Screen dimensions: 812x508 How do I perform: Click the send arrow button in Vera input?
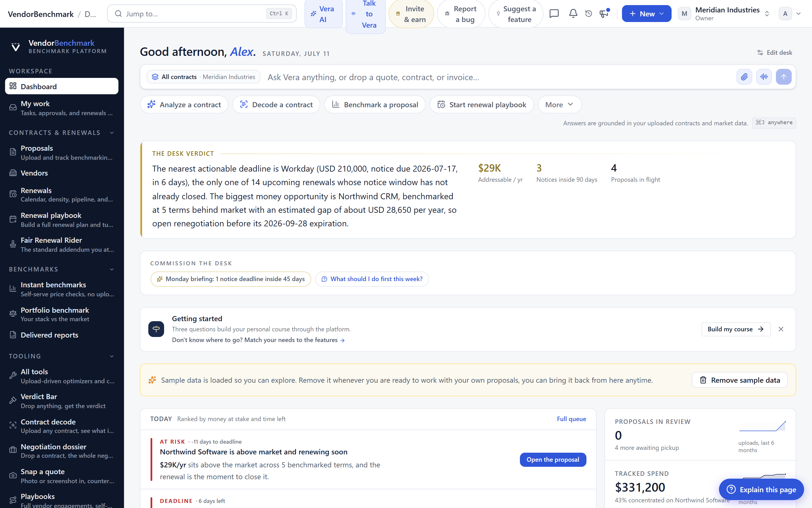click(x=784, y=77)
